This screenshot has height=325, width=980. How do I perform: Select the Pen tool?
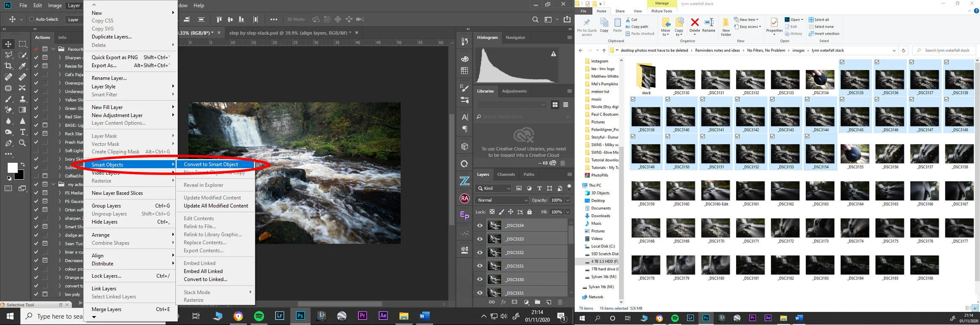(x=8, y=143)
